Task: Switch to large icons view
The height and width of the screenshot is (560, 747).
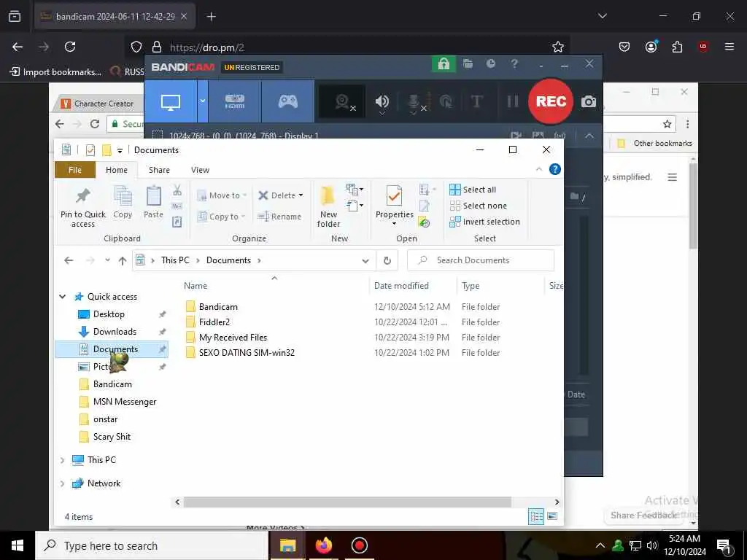Action: [552, 516]
